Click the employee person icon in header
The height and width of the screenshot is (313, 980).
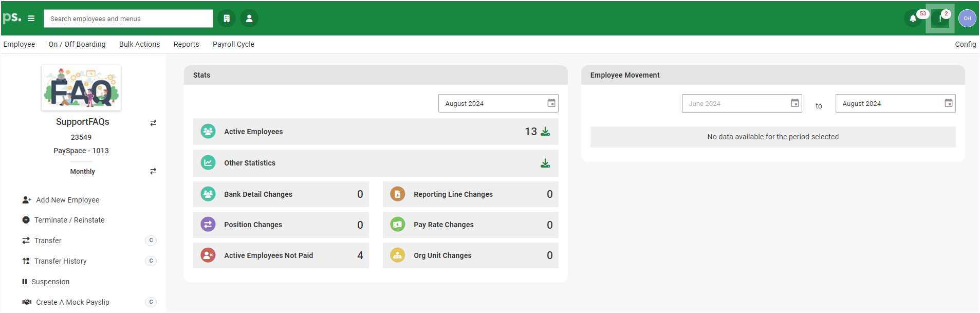[249, 19]
